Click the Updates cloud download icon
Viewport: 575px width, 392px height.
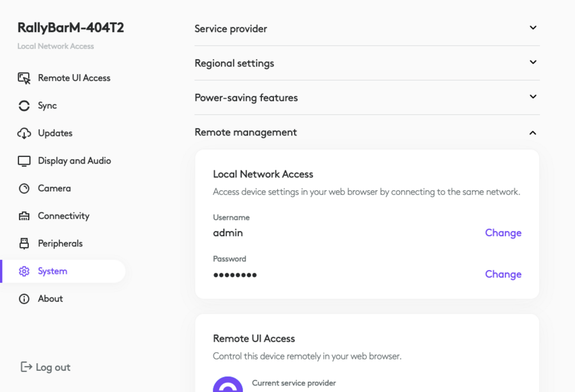point(24,133)
